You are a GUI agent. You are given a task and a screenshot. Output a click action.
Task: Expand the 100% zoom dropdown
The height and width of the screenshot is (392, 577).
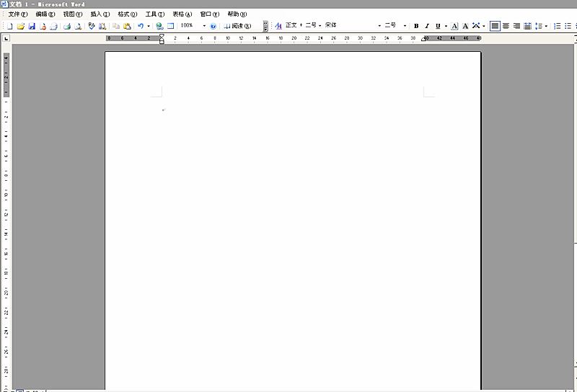204,26
